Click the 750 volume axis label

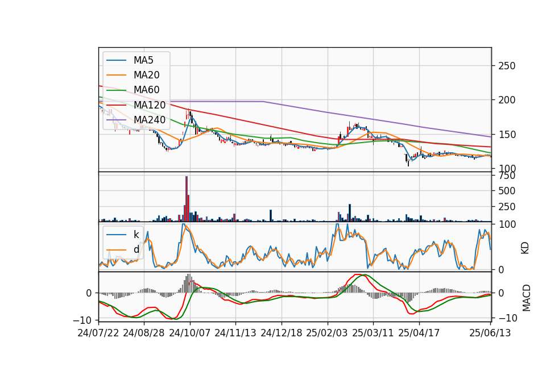click(x=507, y=176)
